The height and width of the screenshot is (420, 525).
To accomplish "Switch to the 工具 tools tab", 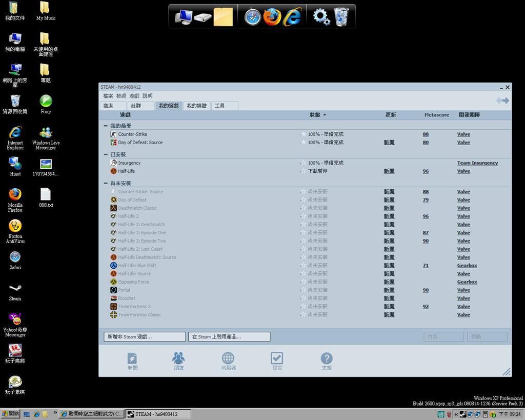I will coord(225,106).
